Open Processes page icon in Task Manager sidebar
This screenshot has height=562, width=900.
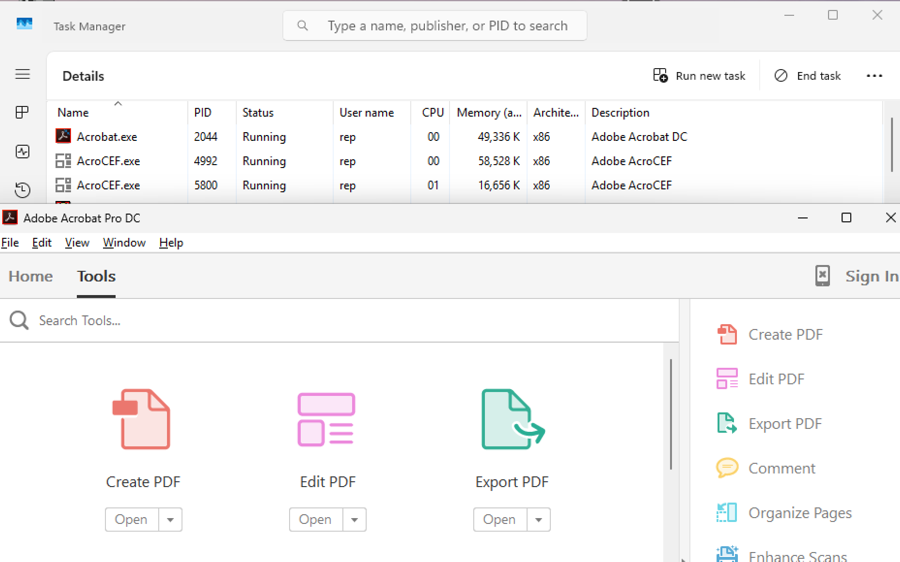point(22,113)
